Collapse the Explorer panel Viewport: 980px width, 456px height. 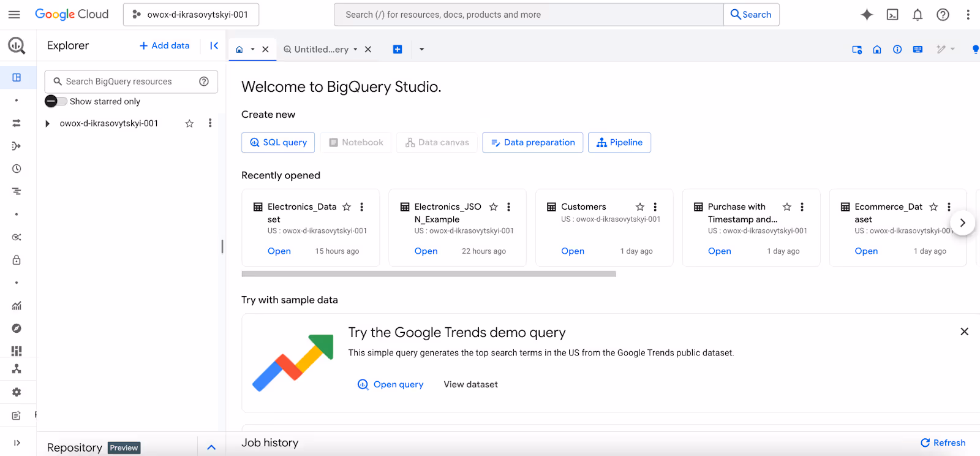coord(214,45)
